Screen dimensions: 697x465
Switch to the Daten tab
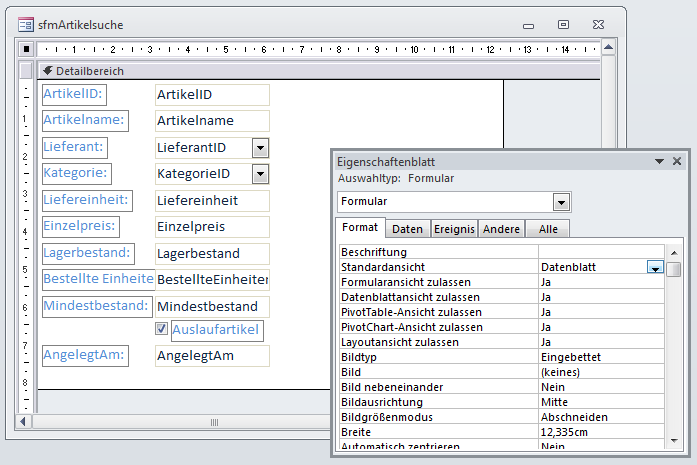[407, 229]
